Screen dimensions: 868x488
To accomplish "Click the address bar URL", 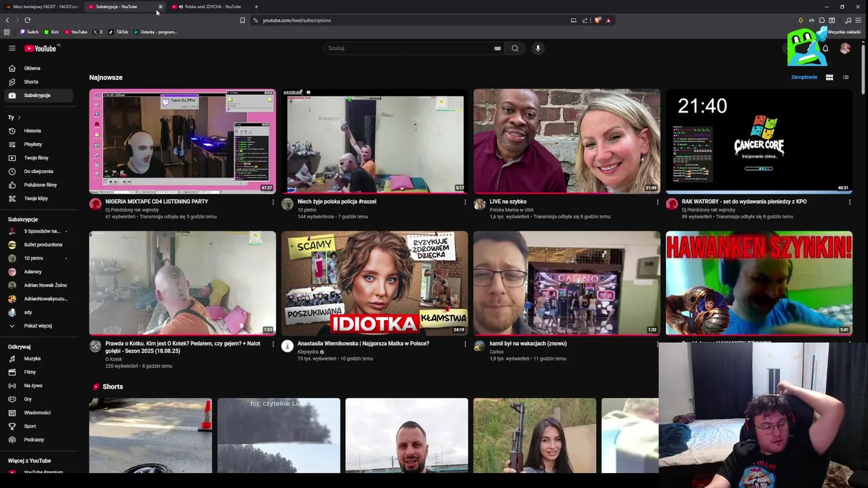I will [296, 20].
